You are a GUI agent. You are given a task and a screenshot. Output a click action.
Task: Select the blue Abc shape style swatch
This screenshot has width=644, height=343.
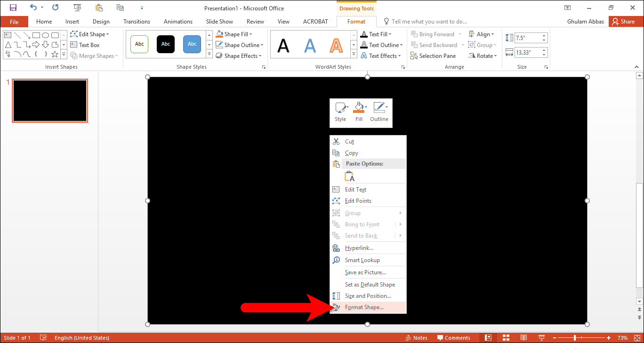click(192, 44)
